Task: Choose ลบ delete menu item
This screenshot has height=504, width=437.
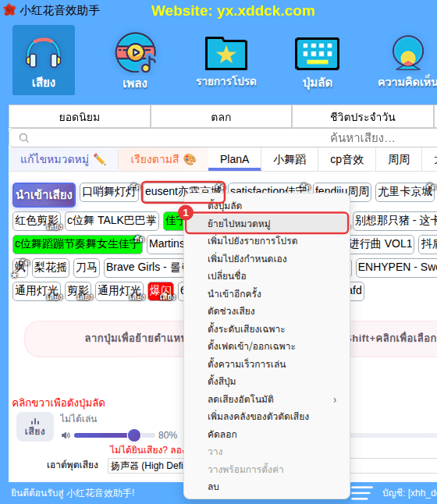Action: pyautogui.click(x=267, y=487)
